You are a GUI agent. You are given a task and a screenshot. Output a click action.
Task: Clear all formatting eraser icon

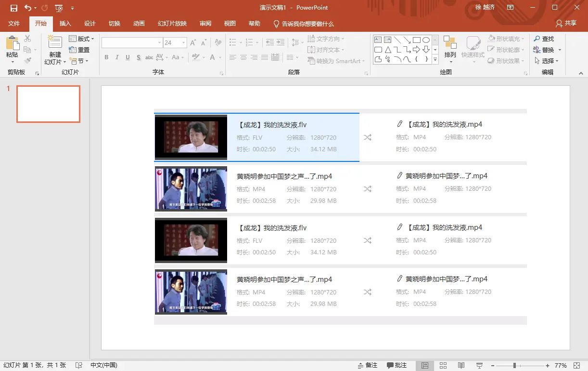pyautogui.click(x=217, y=43)
